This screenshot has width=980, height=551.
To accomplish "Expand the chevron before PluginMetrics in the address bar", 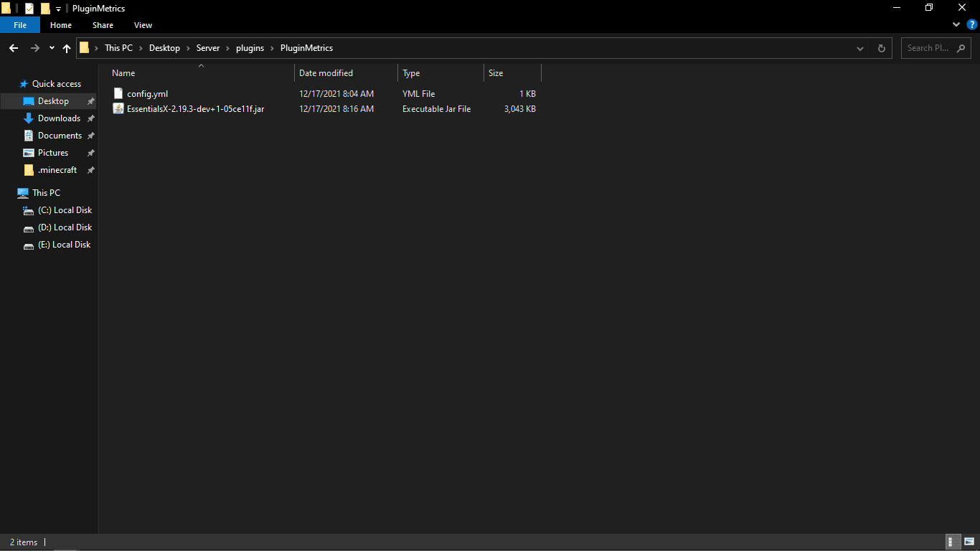I will click(x=273, y=48).
